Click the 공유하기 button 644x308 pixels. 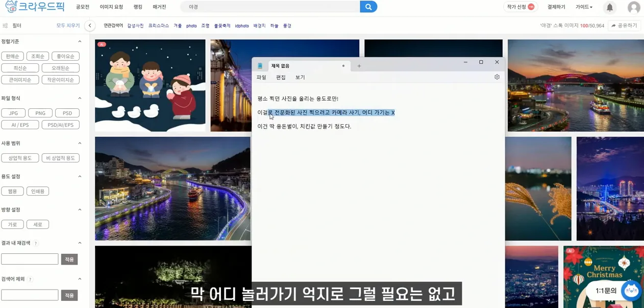[x=624, y=26]
